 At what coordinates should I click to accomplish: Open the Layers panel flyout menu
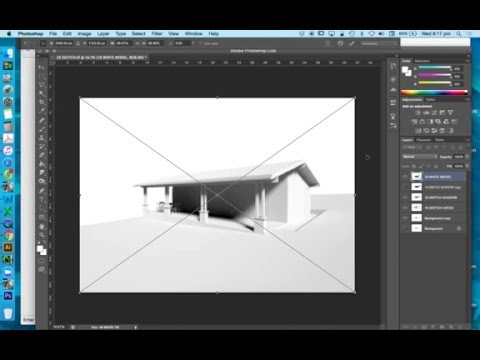tap(467, 140)
